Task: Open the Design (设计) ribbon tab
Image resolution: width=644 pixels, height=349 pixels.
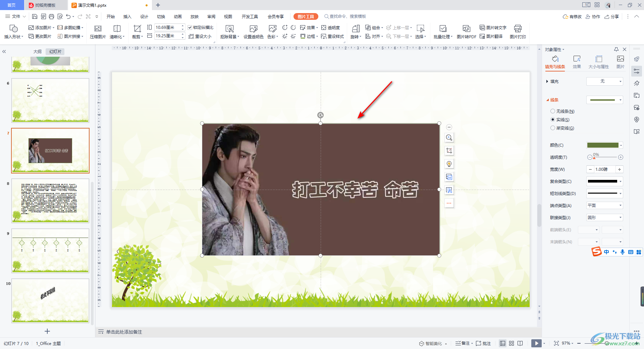Action: (144, 16)
